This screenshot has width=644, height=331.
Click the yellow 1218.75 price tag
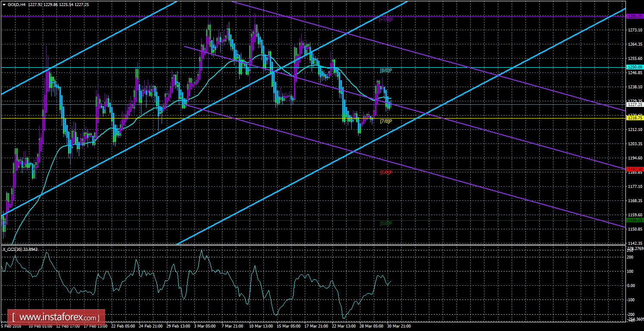click(635, 118)
